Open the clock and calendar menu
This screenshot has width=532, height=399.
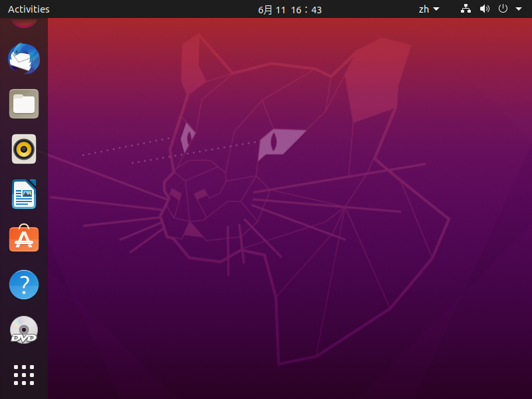click(x=290, y=9)
